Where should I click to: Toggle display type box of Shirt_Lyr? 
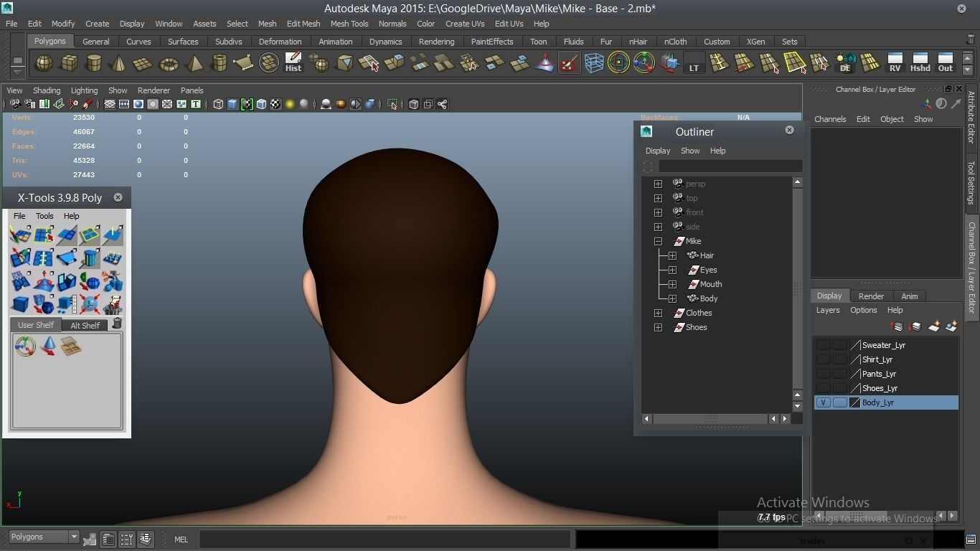839,359
